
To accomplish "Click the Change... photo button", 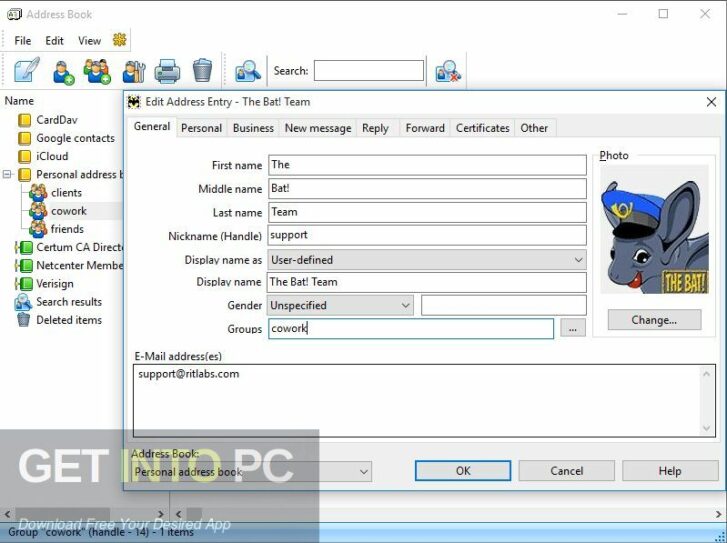I will pos(654,320).
